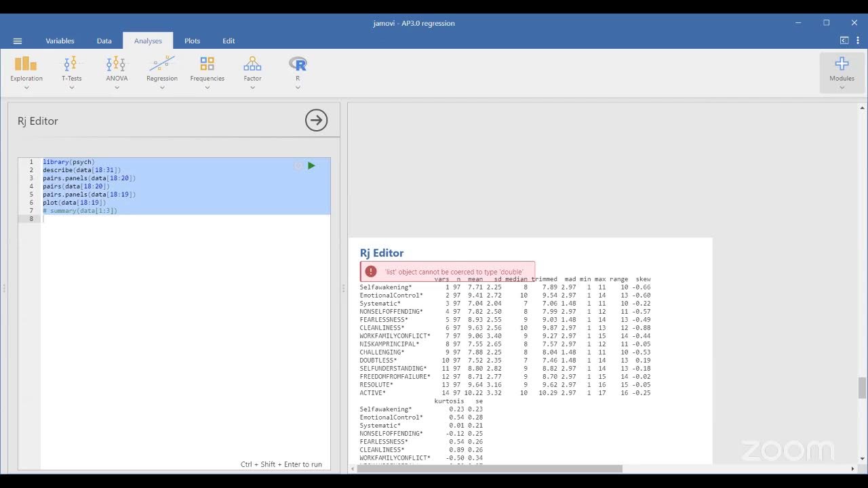Run the R code with green play button
The image size is (868, 488).
311,165
